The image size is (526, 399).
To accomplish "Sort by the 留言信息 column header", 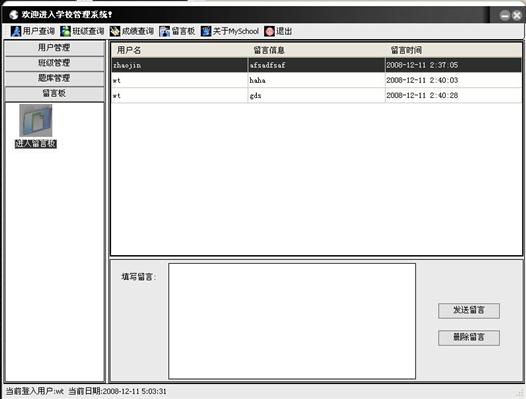I will click(x=317, y=50).
